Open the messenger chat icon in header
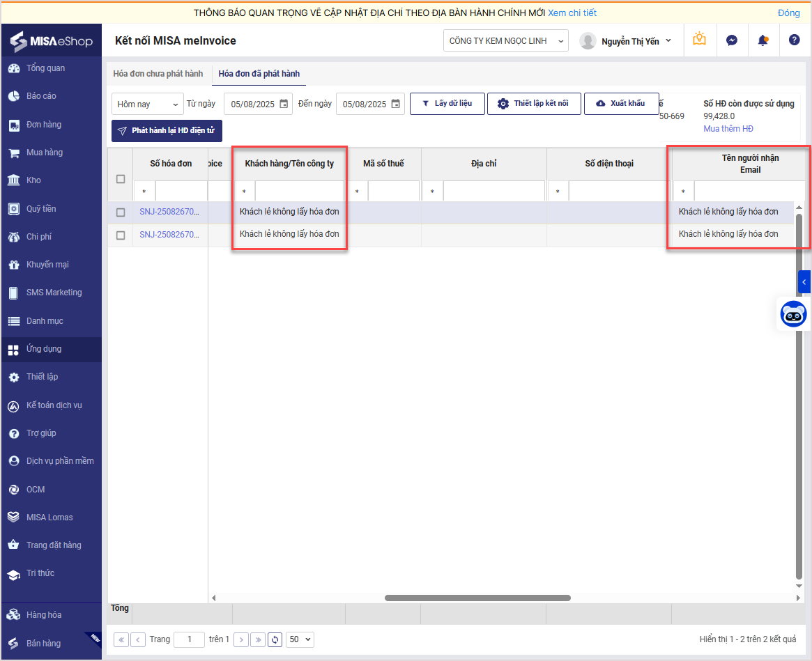Screen dimensions: 812x661 [x=732, y=40]
